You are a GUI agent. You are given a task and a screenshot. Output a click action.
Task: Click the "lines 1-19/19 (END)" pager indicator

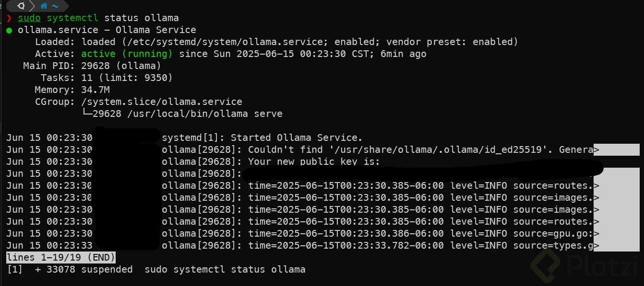coord(61,258)
